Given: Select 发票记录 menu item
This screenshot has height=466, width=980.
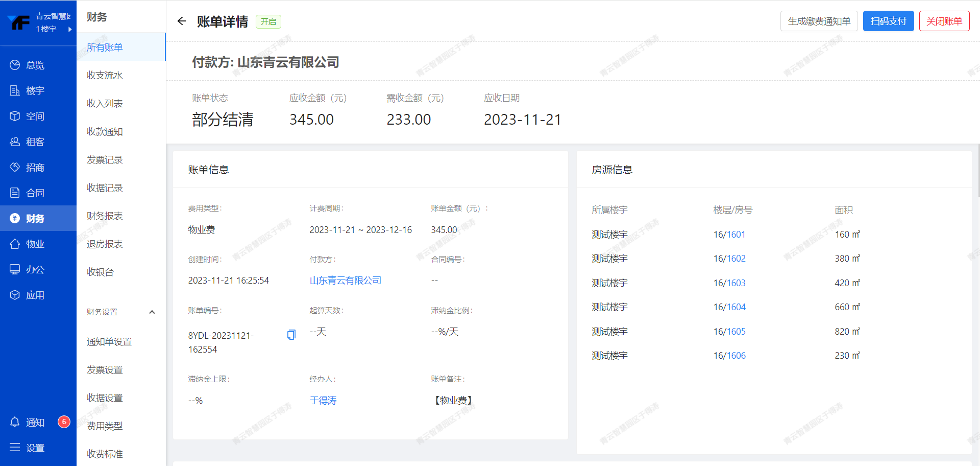Looking at the screenshot, I should (x=105, y=160).
